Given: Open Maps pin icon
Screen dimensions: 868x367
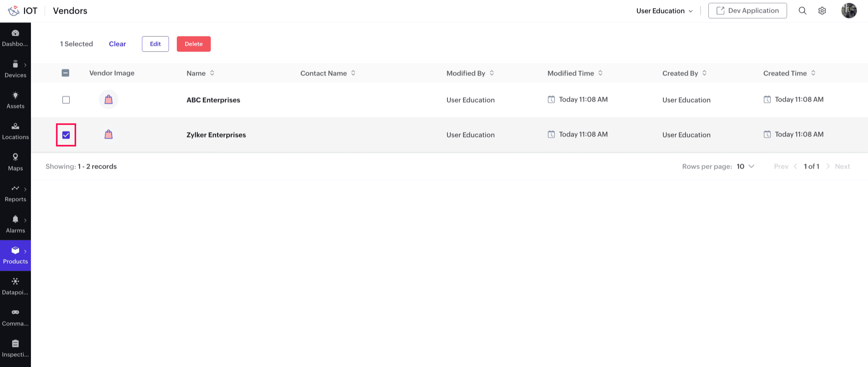Looking at the screenshot, I should pyautogui.click(x=15, y=157).
